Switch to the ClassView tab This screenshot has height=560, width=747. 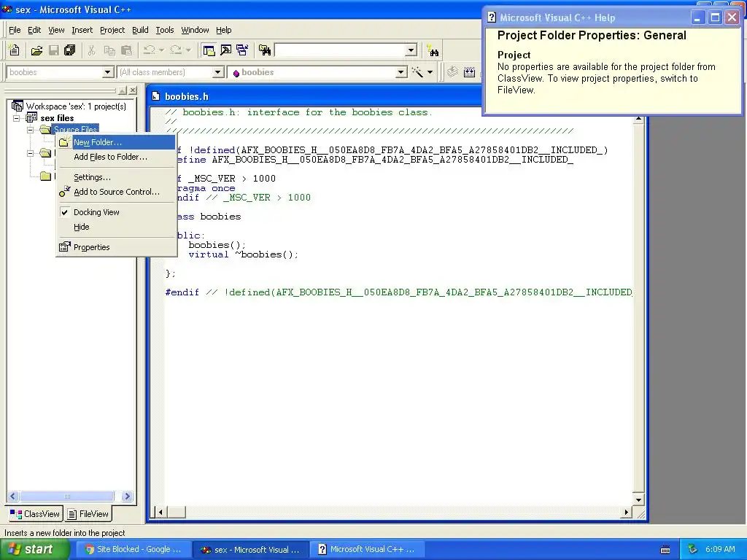(x=35, y=514)
